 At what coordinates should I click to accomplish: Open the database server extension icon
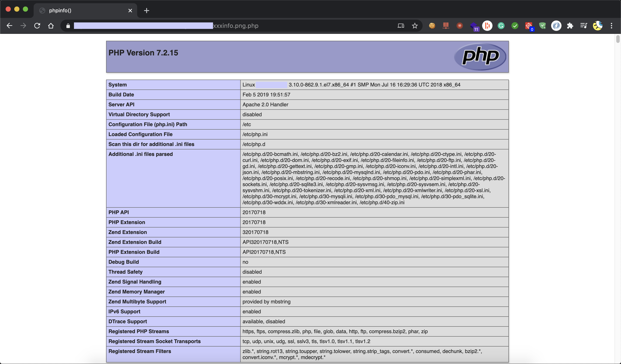click(x=446, y=26)
